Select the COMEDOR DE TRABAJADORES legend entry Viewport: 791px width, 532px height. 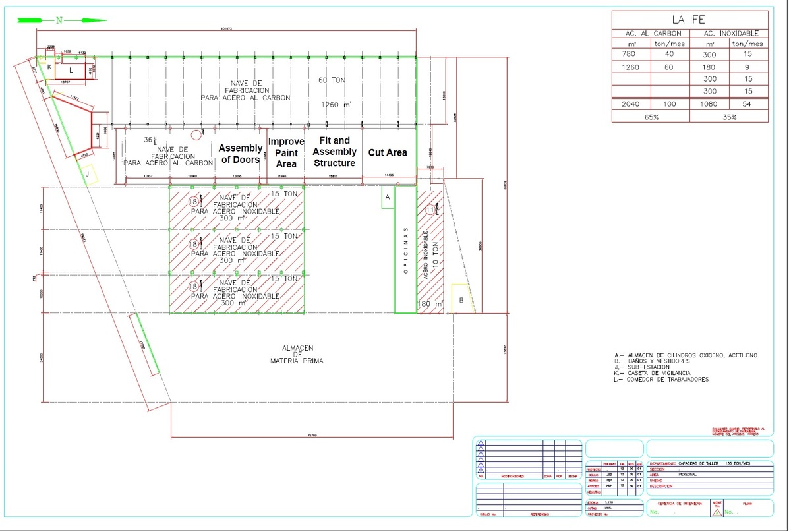669,379
